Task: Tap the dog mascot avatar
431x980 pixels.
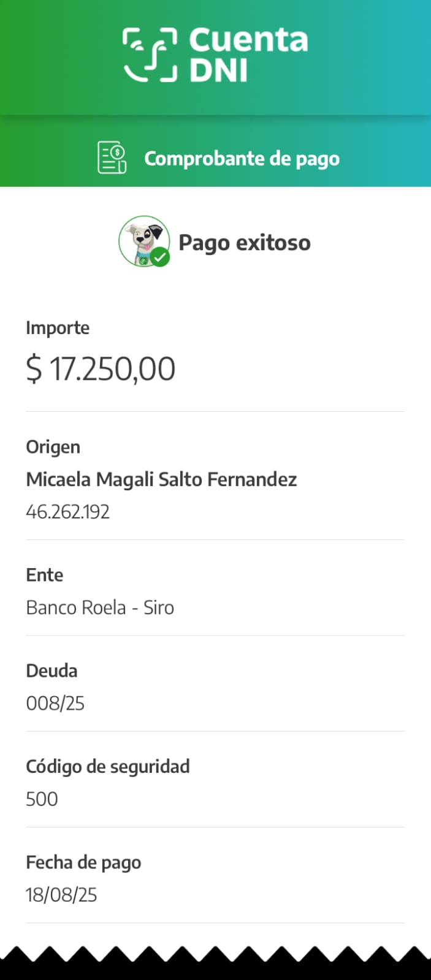Action: pyautogui.click(x=143, y=240)
